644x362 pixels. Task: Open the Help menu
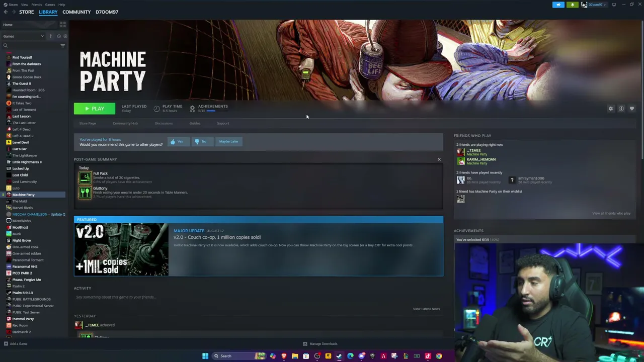coord(61,5)
